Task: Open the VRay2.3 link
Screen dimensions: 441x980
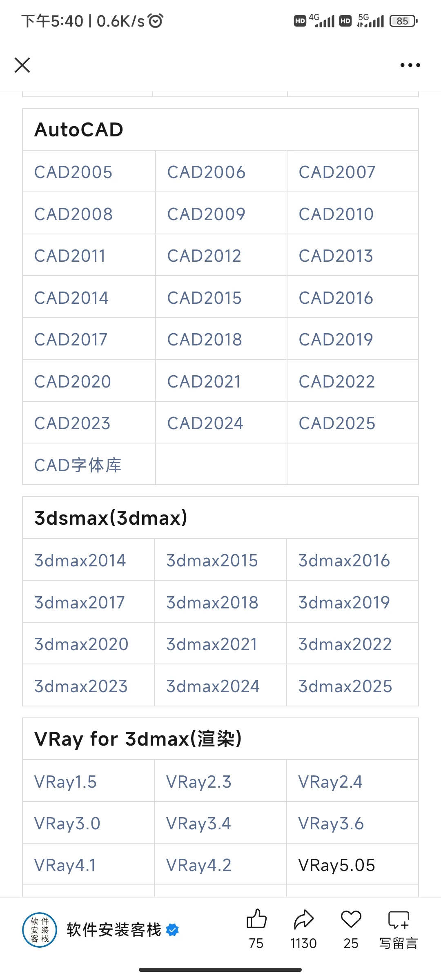Action: 199,782
